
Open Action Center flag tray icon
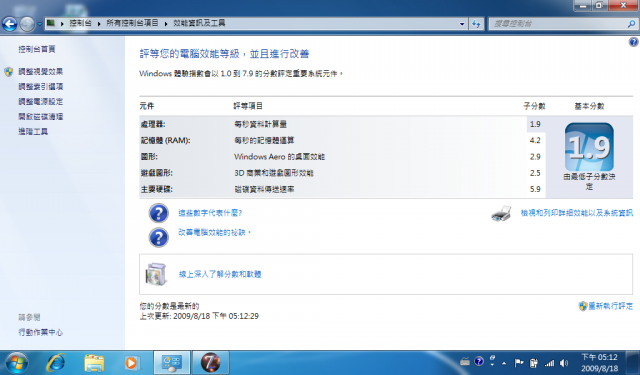518,363
